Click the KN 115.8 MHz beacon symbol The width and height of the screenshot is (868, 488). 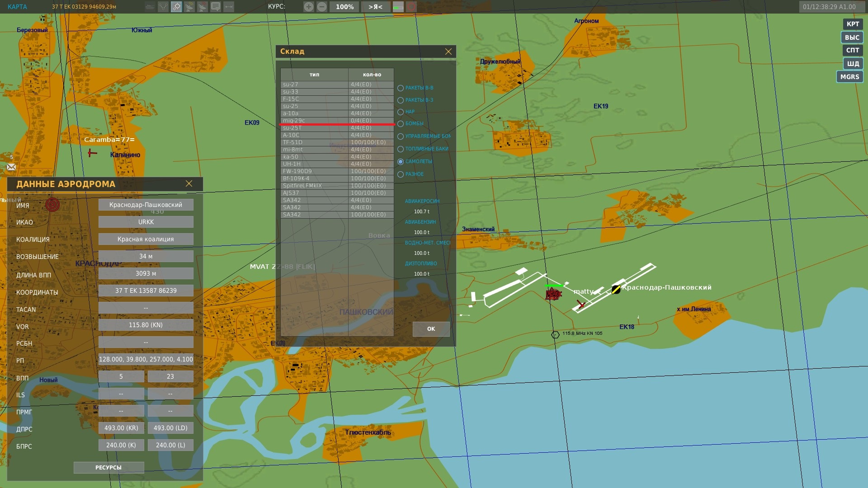pyautogui.click(x=556, y=334)
